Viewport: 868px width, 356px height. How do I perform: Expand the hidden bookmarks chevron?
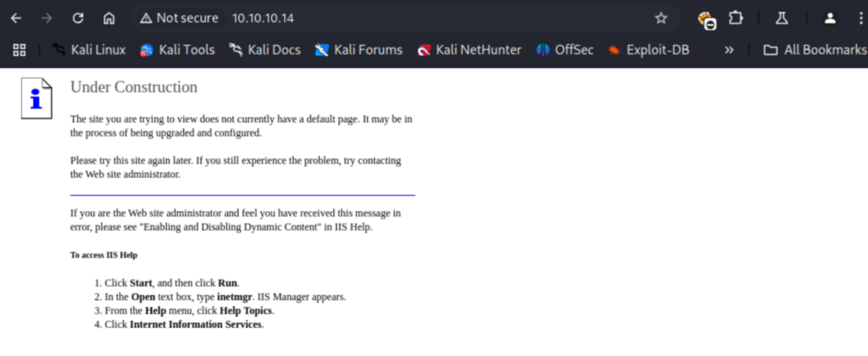tap(729, 50)
